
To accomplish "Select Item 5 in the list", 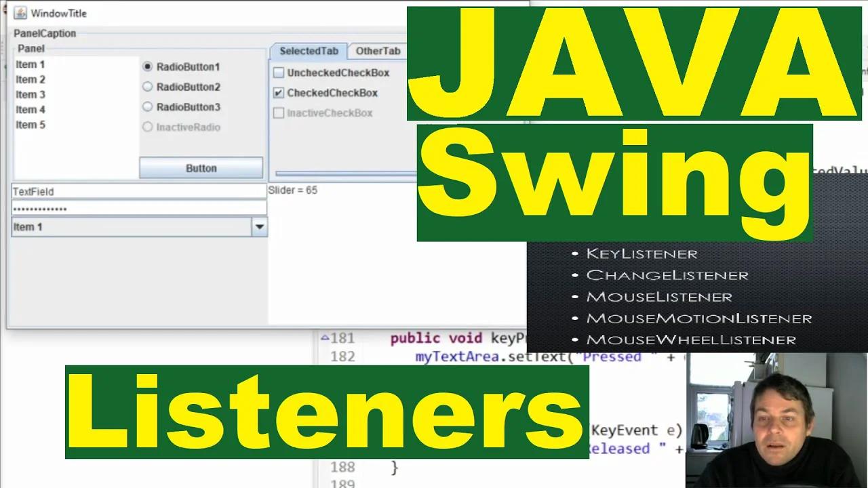I will tap(30, 124).
